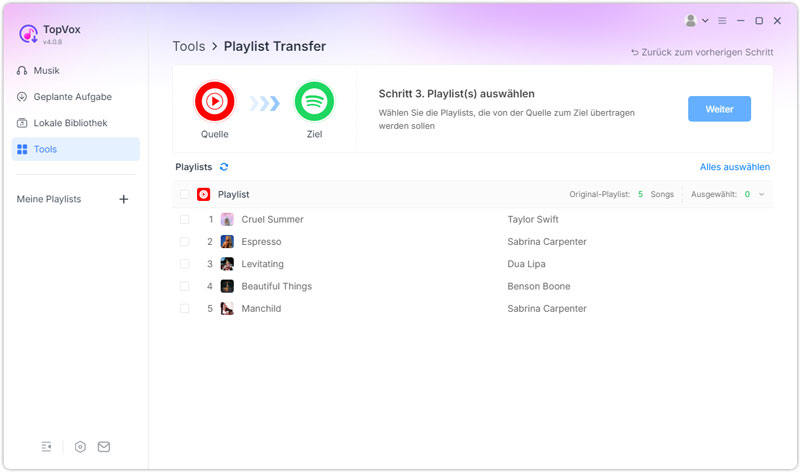Check the Cruel Summer checkbox
This screenshot has height=472, width=800.
(185, 219)
